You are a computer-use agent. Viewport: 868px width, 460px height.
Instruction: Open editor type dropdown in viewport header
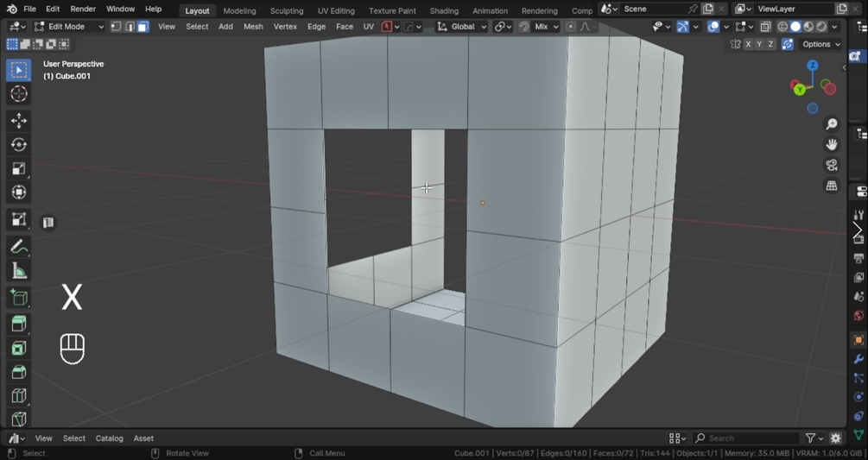(17, 27)
